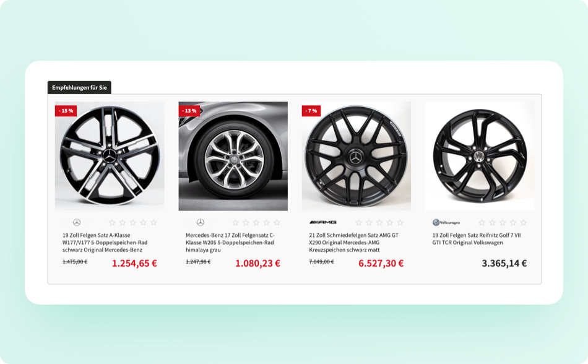Open 19 Zoll Felgen Reifnitz Golf 7 link

pos(477,239)
